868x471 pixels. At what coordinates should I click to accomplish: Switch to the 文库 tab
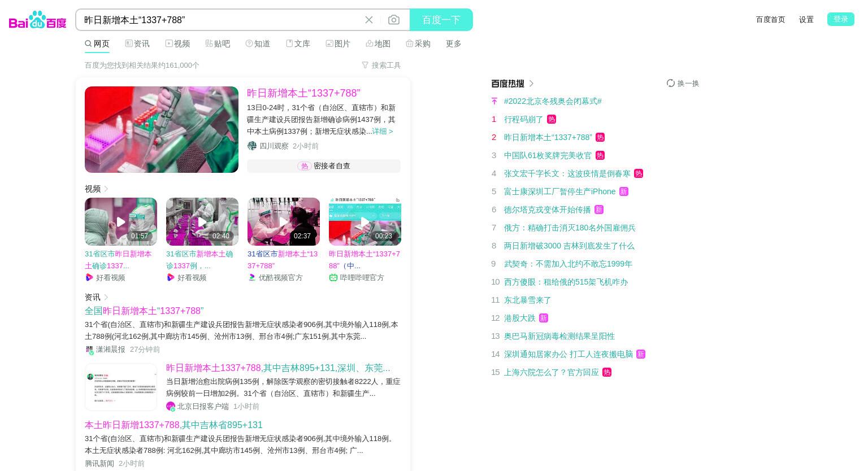(x=298, y=43)
